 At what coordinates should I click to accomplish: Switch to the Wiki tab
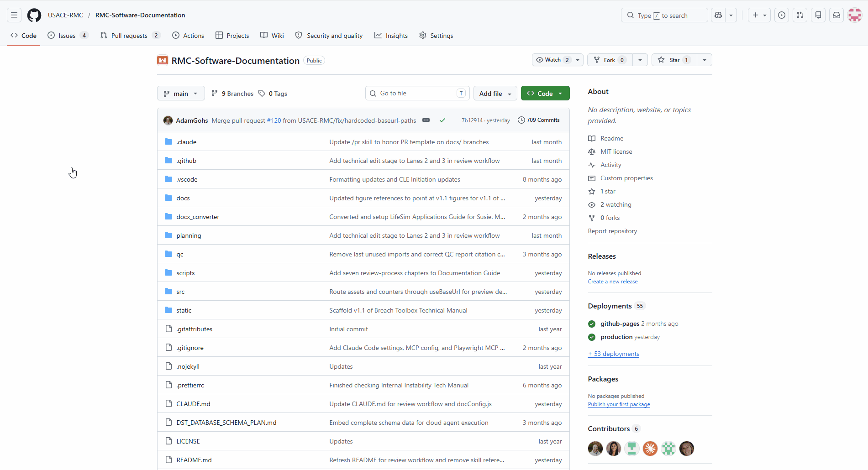272,36
